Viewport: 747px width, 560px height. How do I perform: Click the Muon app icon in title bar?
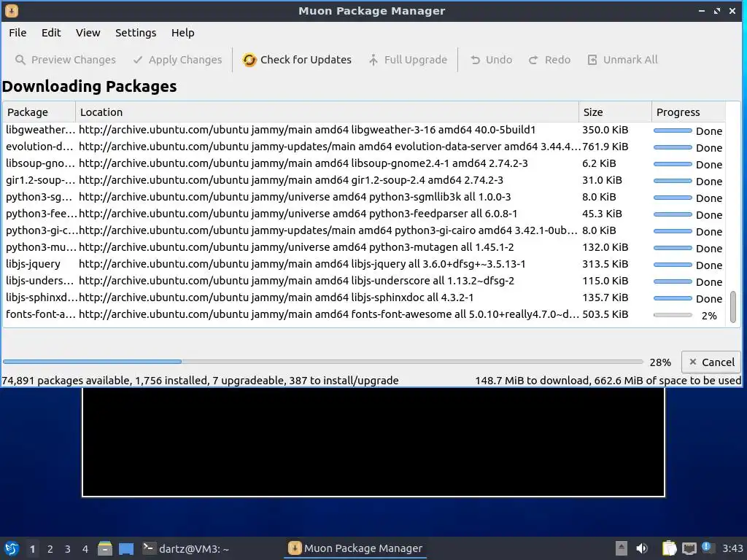pos(12,10)
